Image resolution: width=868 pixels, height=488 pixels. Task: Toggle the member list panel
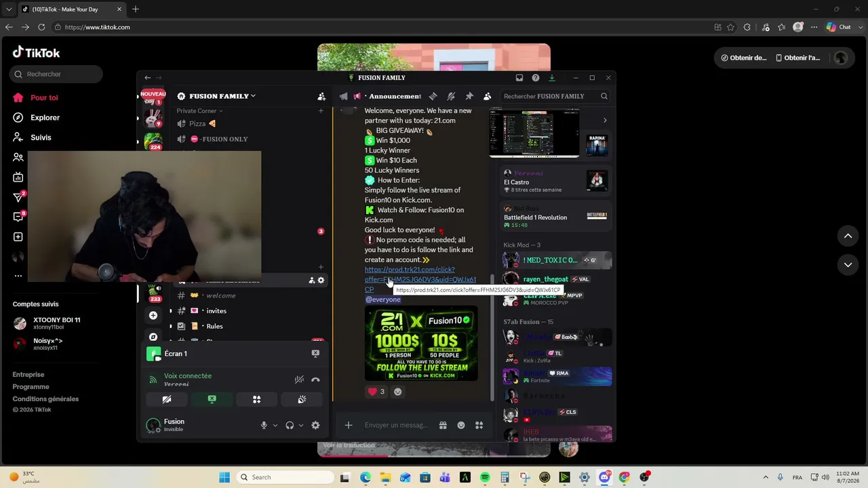pyautogui.click(x=487, y=96)
